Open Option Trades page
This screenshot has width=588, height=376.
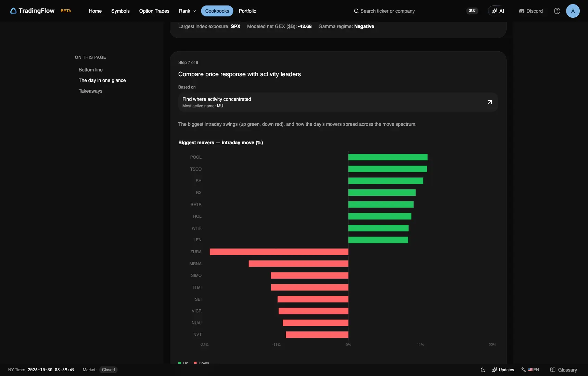point(154,11)
